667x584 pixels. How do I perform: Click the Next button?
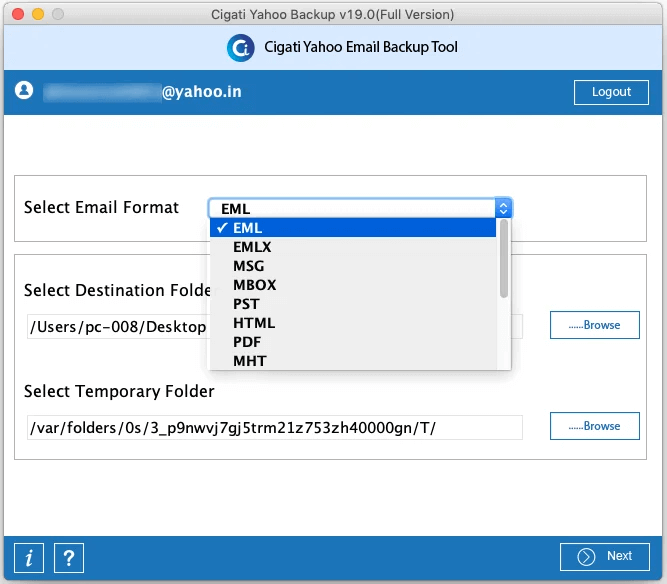click(604, 556)
